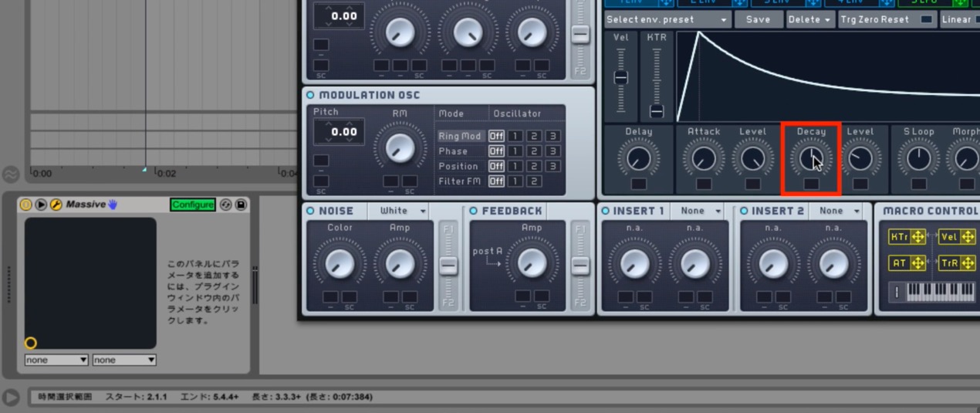980x413 pixels.
Task: Click the KTr macro drag handle icon
Action: click(x=917, y=237)
